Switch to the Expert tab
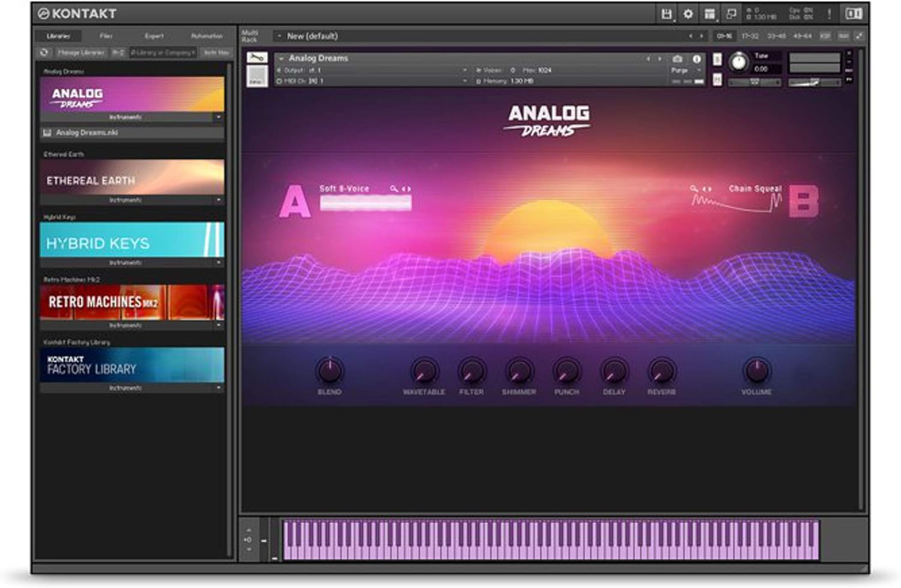This screenshot has width=901, height=588. point(156,35)
